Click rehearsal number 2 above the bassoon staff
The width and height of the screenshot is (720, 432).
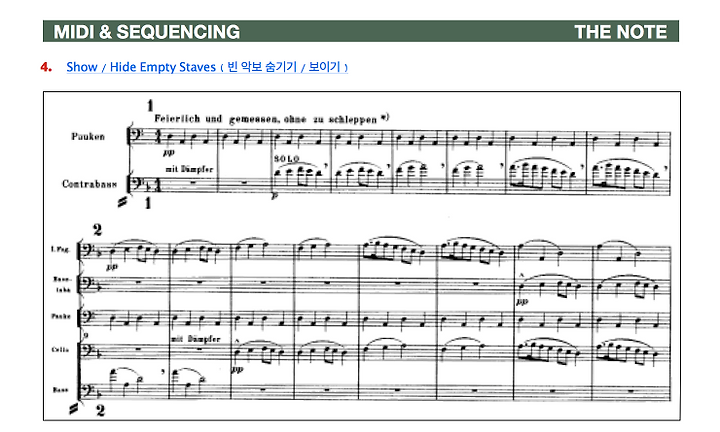[97, 229]
